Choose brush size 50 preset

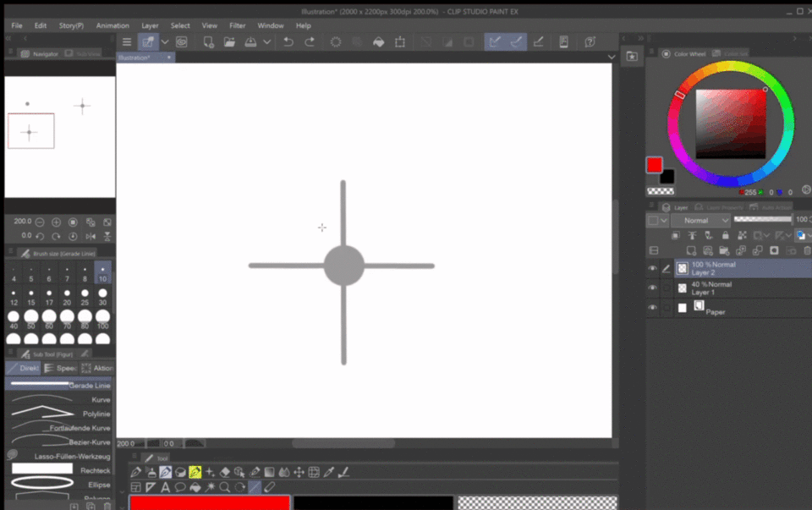31,318
